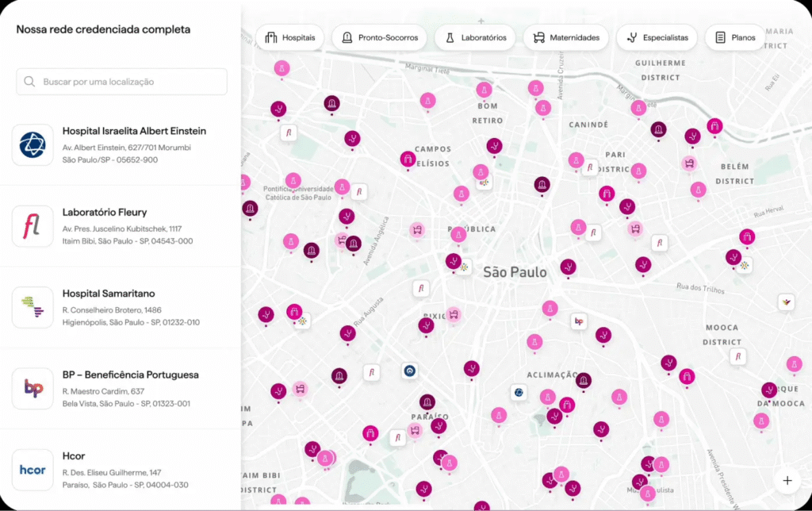Click the hcor logo thumbnail
This screenshot has width=812, height=511.
tap(33, 470)
